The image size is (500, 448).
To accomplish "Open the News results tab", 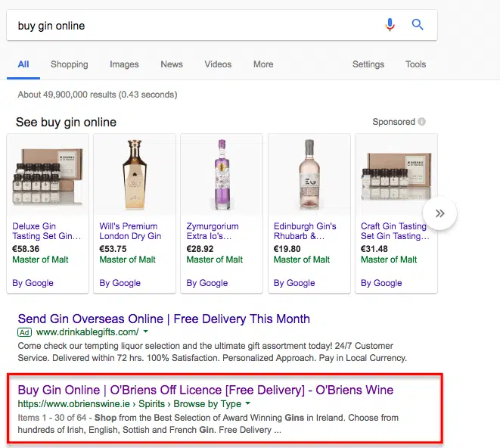I will pos(172,64).
